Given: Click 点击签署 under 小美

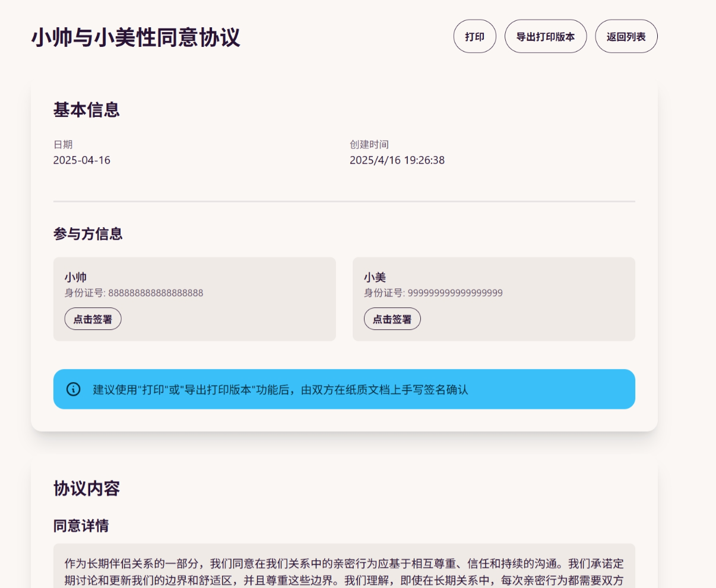Looking at the screenshot, I should [x=392, y=319].
